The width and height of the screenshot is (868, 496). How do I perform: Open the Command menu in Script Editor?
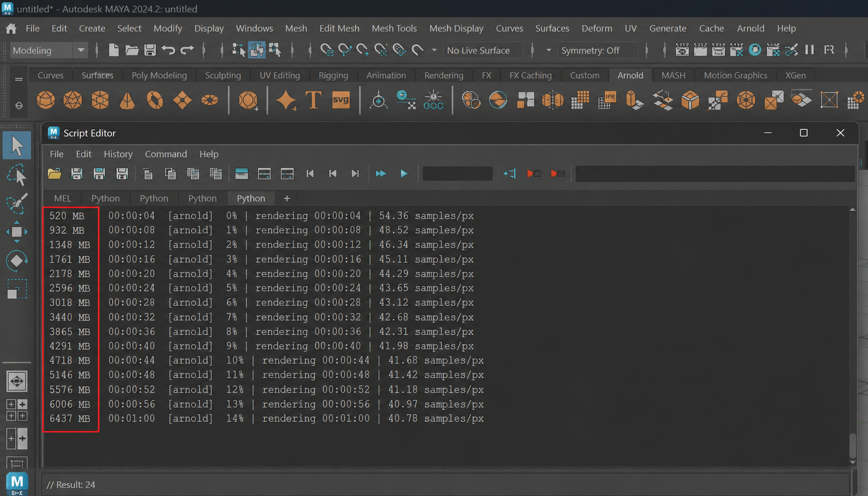click(166, 154)
